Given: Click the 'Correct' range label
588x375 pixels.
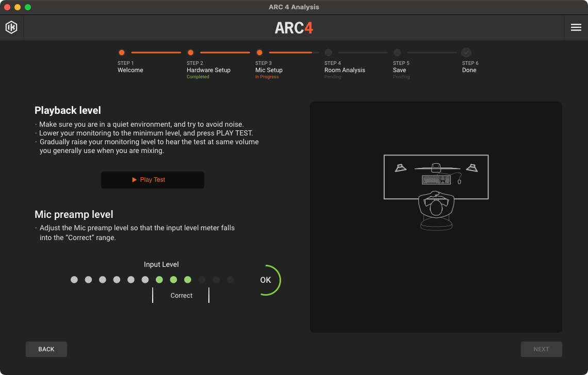Looking at the screenshot, I should click(182, 296).
